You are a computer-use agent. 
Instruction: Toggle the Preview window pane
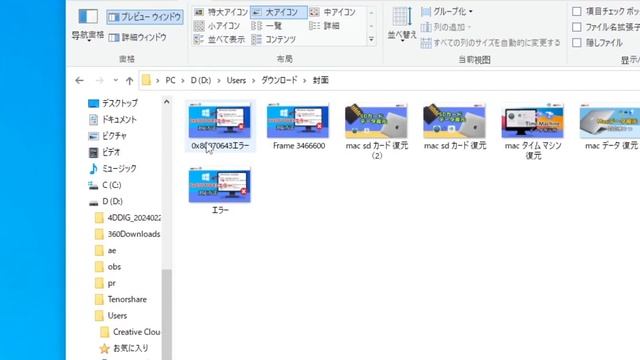click(x=145, y=17)
